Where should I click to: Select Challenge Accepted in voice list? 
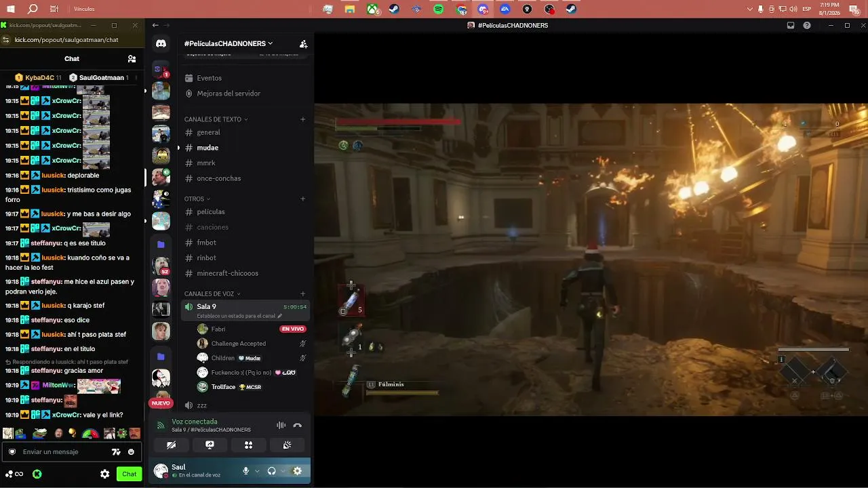click(238, 344)
